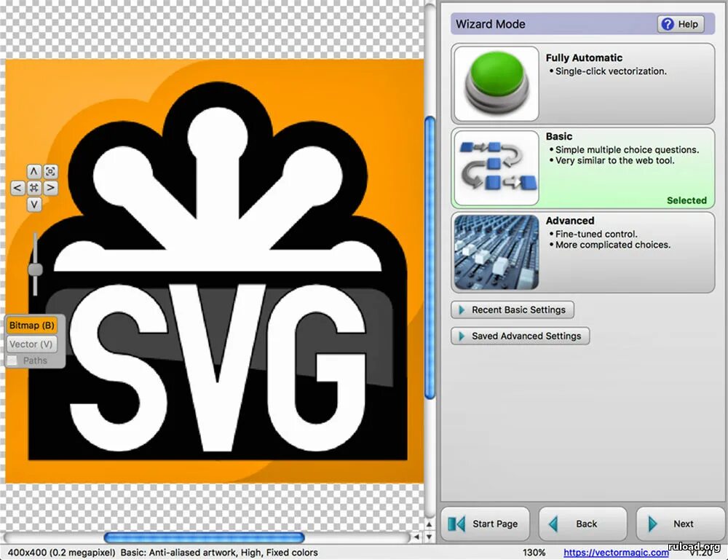The width and height of the screenshot is (728, 560).
Task: Click the scroll-down arrow at canvas bottom corner
Action: pyautogui.click(x=430, y=537)
